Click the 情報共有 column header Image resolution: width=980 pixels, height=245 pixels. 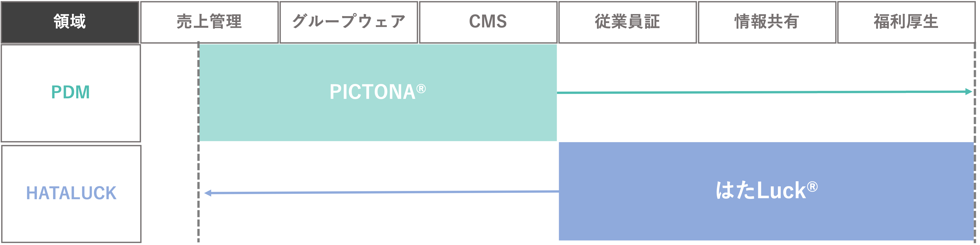pyautogui.click(x=767, y=22)
